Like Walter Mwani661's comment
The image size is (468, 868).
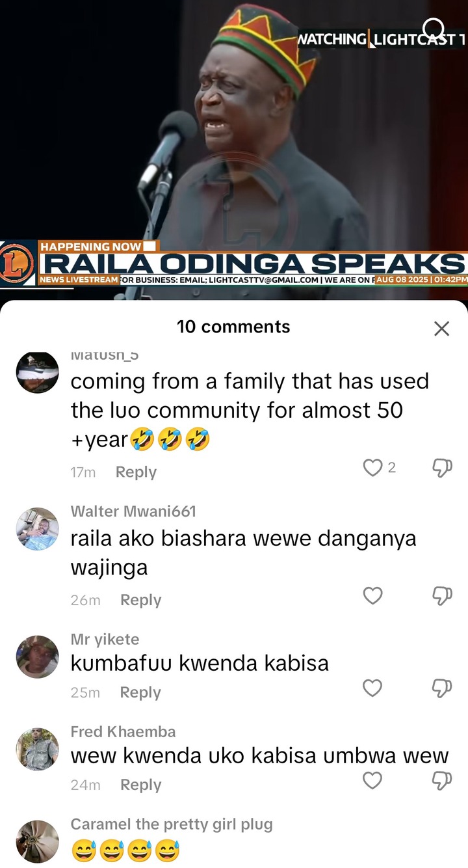click(372, 595)
